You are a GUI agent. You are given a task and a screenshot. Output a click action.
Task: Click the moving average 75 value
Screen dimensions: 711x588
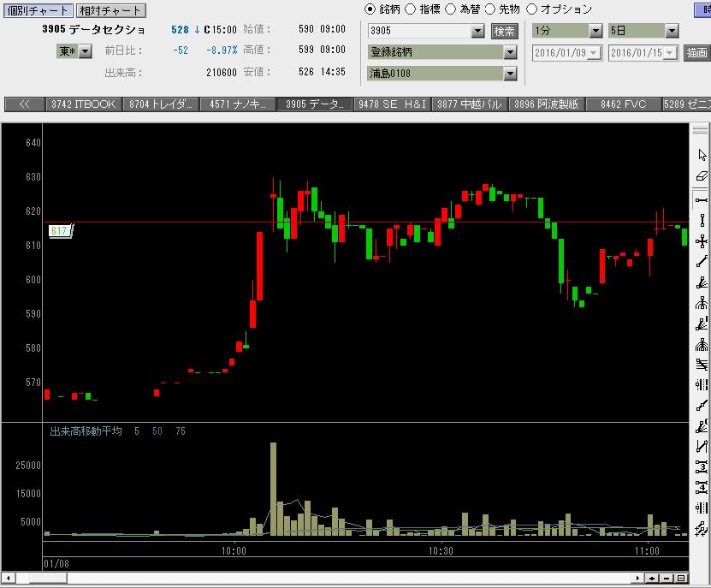[x=181, y=431]
